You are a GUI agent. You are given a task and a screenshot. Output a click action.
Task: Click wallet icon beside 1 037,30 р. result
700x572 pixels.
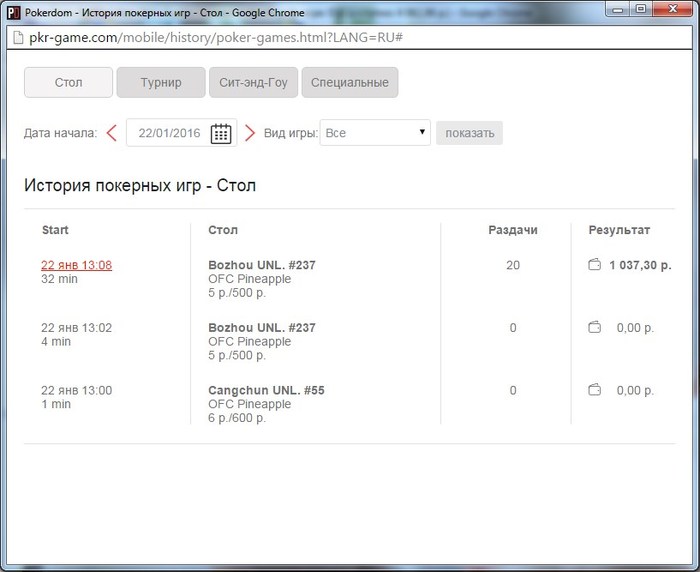pyautogui.click(x=594, y=264)
